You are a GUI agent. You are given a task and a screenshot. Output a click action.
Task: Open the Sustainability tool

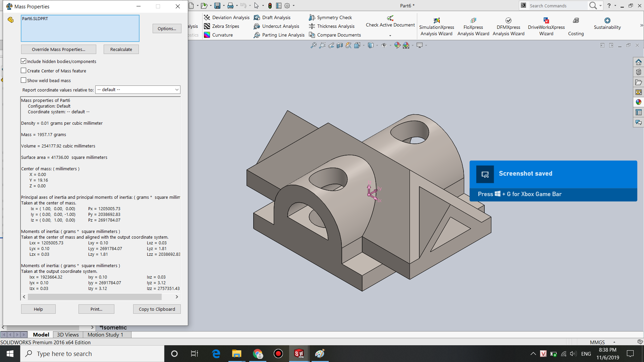click(x=607, y=23)
